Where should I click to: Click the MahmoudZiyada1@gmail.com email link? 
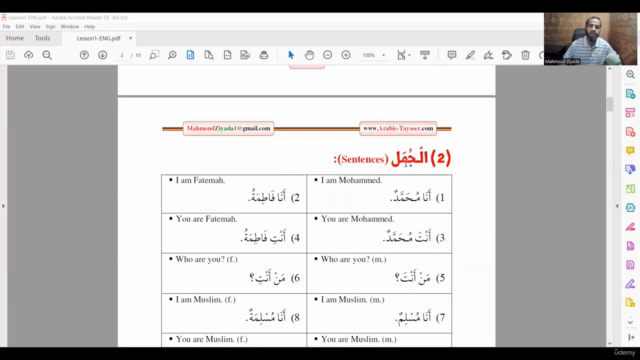[x=229, y=128]
